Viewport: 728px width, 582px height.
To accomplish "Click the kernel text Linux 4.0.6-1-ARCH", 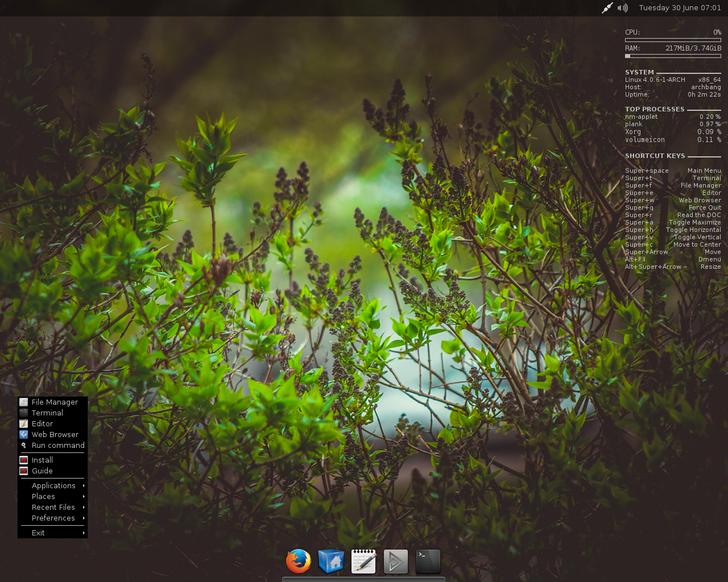I will pyautogui.click(x=655, y=80).
